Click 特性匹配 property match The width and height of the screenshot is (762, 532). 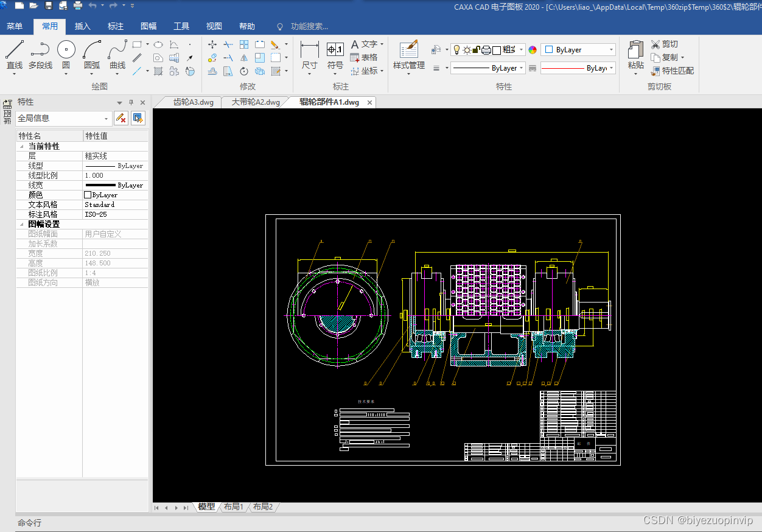point(672,71)
